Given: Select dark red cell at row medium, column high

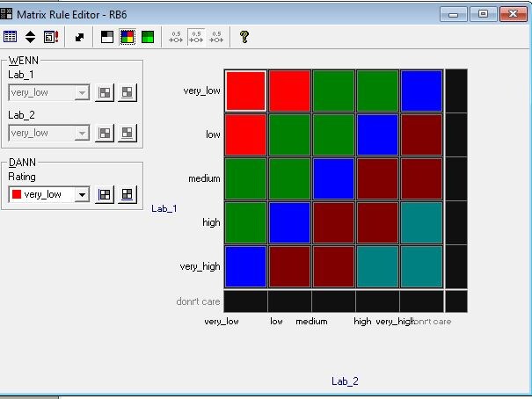Looking at the screenshot, I should tap(377, 178).
